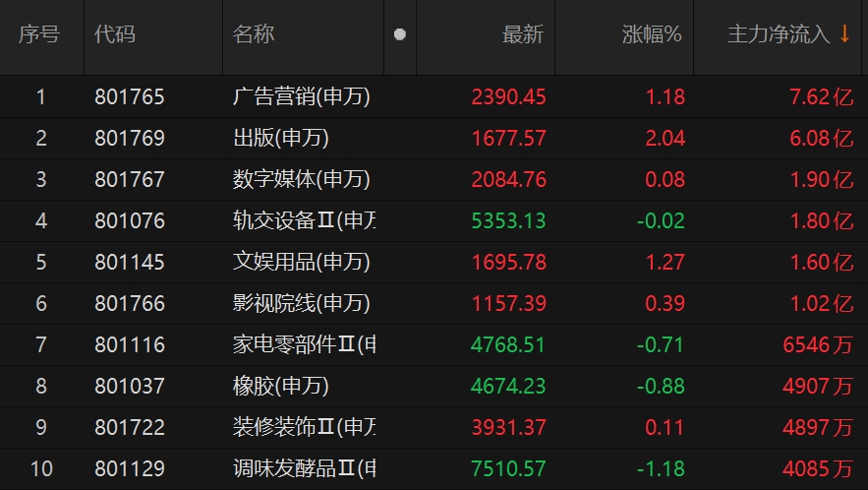The image size is (868, 490).
Task: Open 橡胶(申万) sector row
Action: 281,387
